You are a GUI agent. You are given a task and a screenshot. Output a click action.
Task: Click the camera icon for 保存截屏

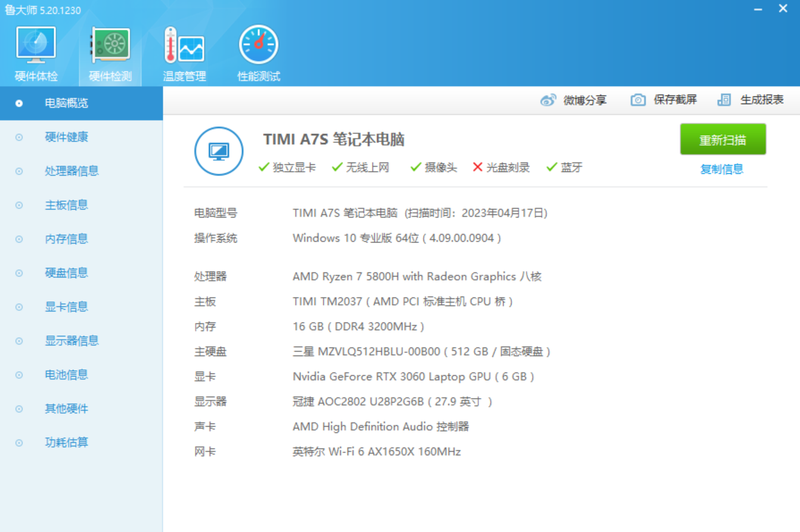click(x=638, y=100)
